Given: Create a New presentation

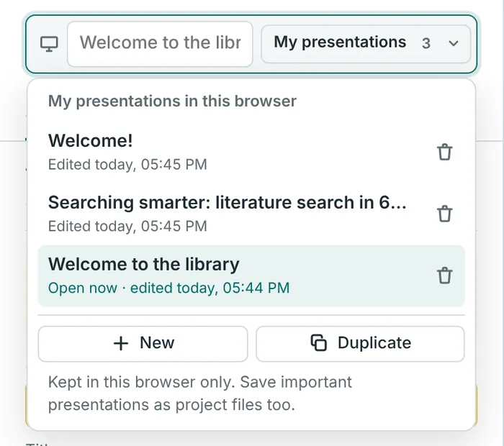Looking at the screenshot, I should pyautogui.click(x=143, y=344).
